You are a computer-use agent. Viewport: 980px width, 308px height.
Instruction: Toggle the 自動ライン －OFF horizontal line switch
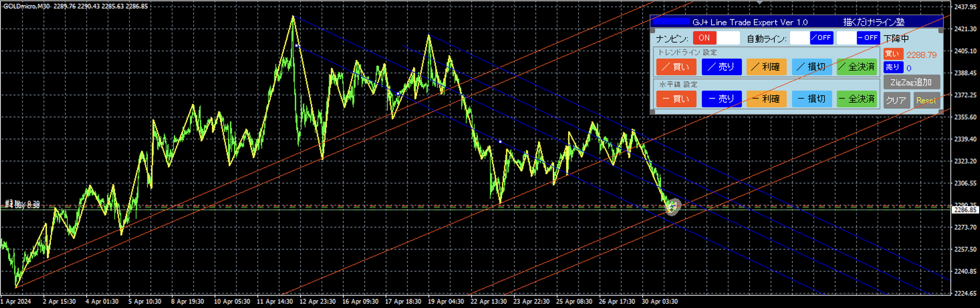[868, 38]
